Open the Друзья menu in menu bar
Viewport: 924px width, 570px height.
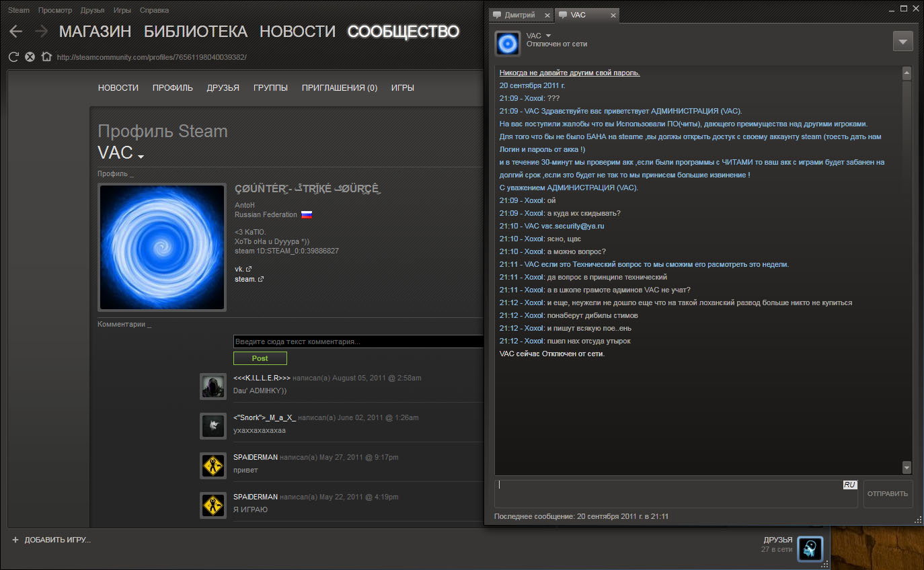93,10
